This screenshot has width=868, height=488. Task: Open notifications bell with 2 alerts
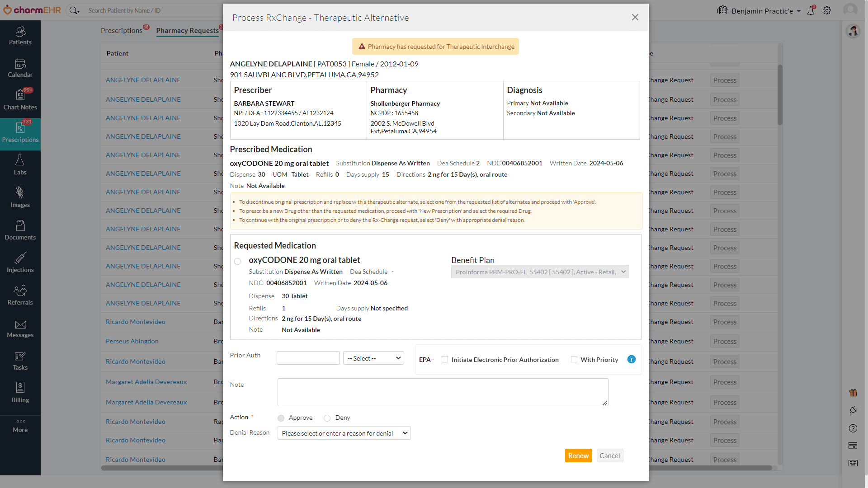point(811,10)
